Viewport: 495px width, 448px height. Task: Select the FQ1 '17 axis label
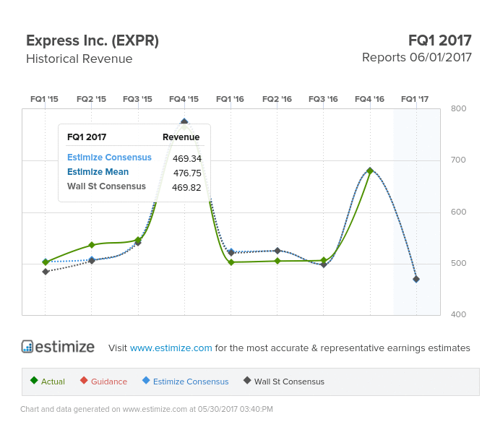415,99
